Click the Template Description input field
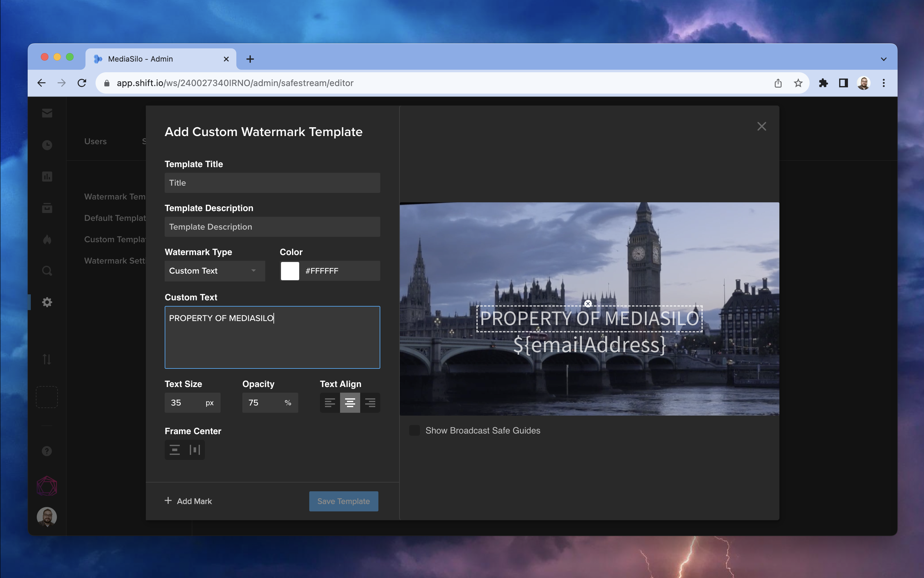The width and height of the screenshot is (924, 578). click(272, 227)
